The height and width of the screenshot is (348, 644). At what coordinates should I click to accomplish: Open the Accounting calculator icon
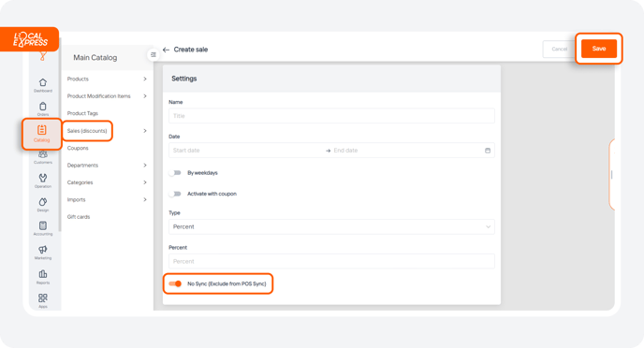[43, 225]
